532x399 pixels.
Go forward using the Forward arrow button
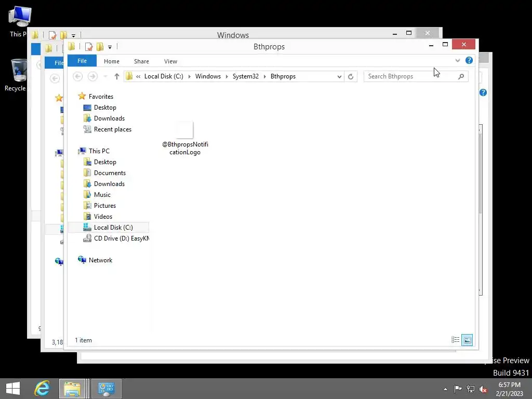(x=92, y=76)
